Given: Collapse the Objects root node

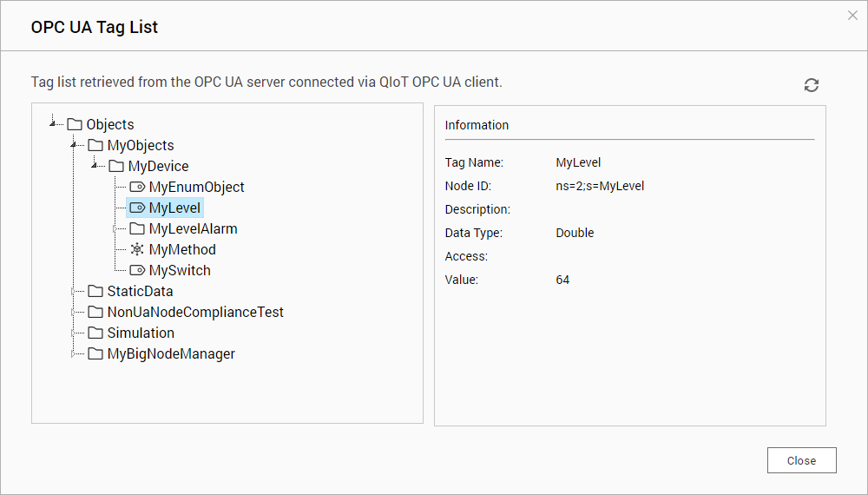Looking at the screenshot, I should pyautogui.click(x=53, y=123).
